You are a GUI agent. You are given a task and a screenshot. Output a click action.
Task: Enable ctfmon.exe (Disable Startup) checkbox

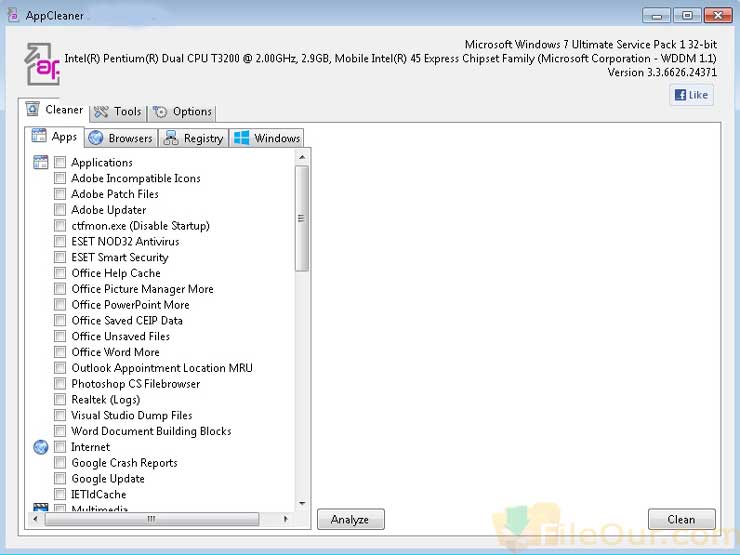60,226
